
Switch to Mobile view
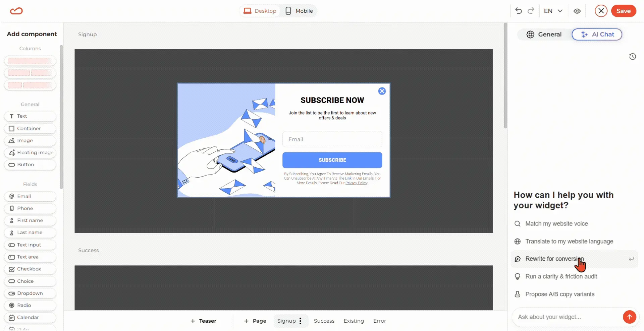[x=299, y=11]
